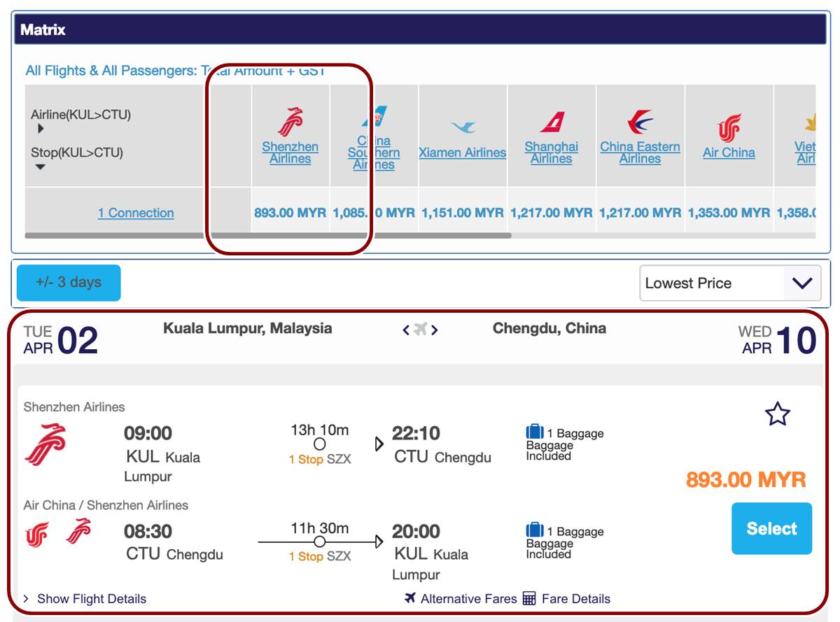Screen dimensions: 840x622
Task: Click the airplane icon next to Alternative Fares
Action: [x=410, y=598]
